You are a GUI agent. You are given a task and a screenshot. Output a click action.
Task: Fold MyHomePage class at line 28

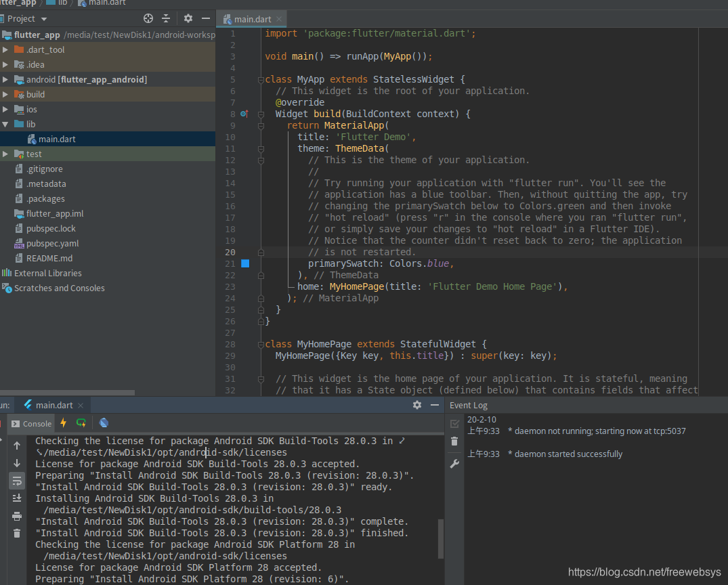(261, 345)
